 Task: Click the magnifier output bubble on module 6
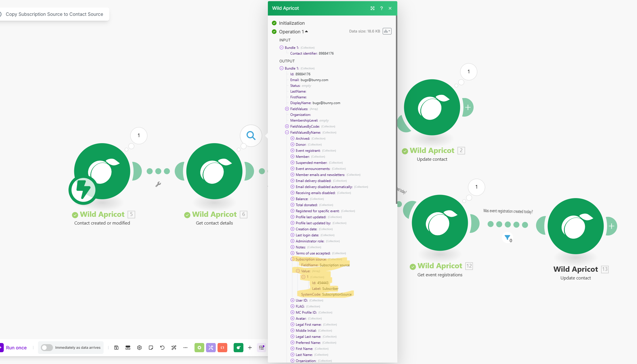point(251,135)
